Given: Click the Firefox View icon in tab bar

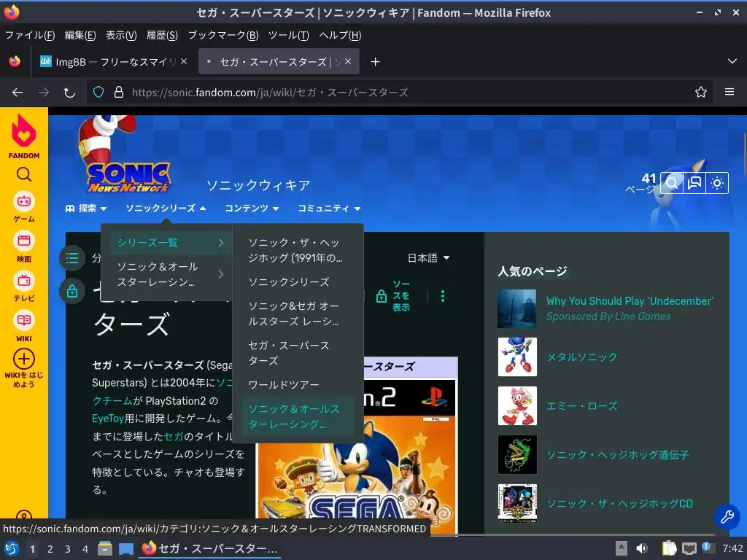Looking at the screenshot, I should coord(15,61).
